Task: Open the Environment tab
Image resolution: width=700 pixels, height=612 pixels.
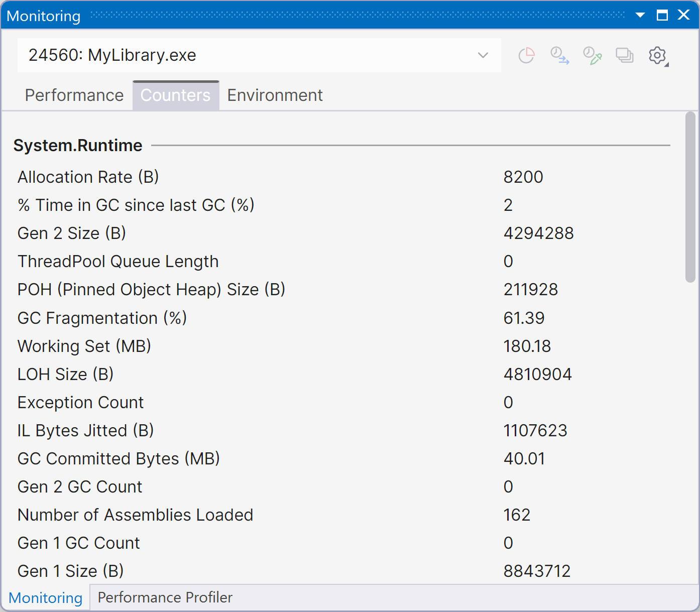Action: [275, 95]
